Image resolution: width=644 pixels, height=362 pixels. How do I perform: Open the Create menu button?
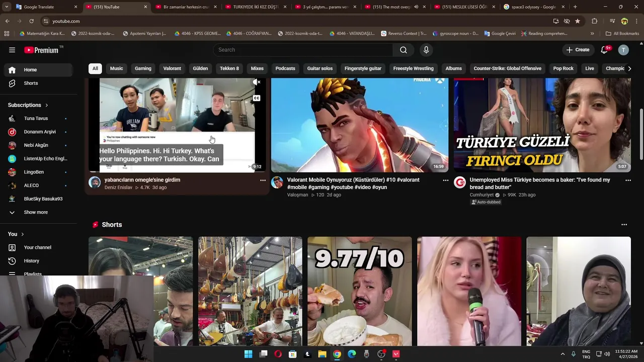(578, 50)
